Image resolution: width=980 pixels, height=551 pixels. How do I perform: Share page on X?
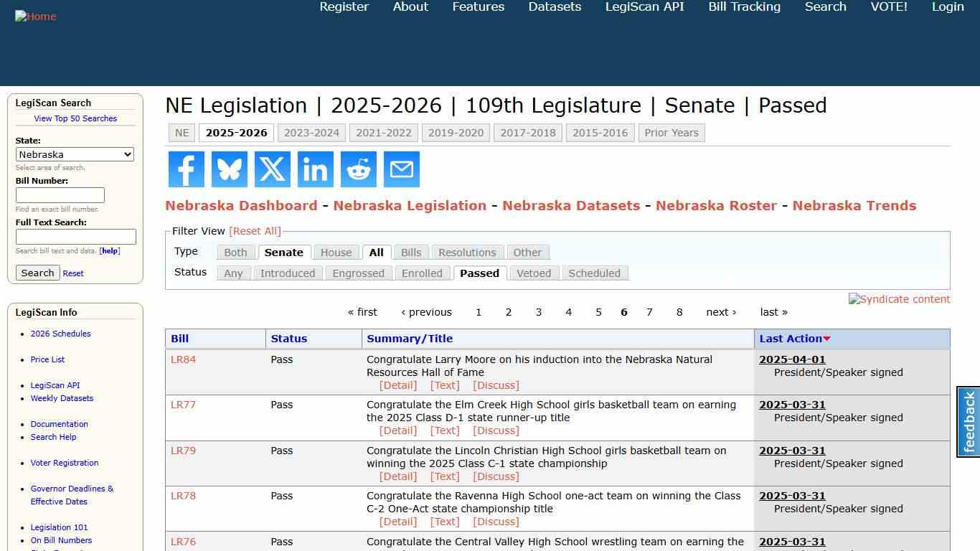point(272,169)
